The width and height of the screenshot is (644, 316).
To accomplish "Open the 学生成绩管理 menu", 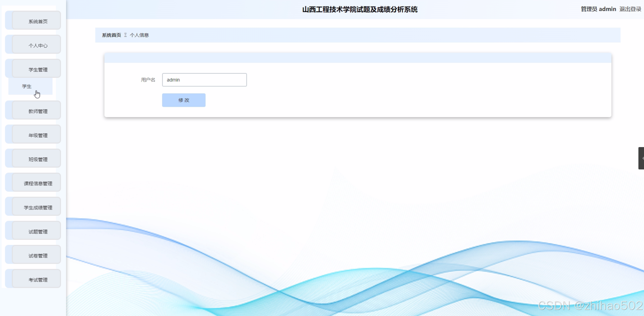I will 38,208.
